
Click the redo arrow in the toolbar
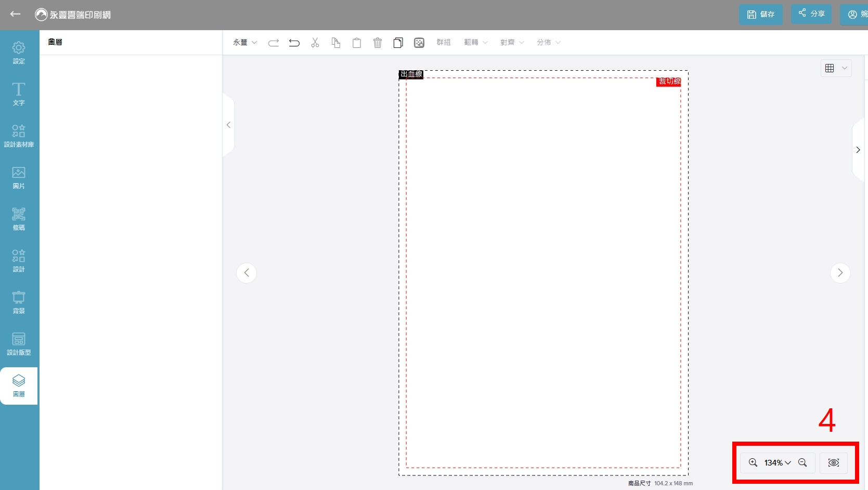coord(274,43)
